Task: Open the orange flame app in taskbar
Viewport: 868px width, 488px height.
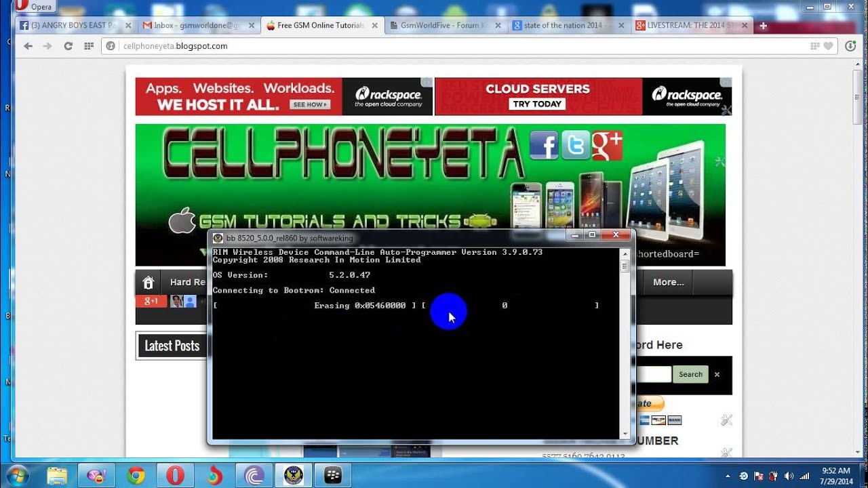Action: coord(214,475)
